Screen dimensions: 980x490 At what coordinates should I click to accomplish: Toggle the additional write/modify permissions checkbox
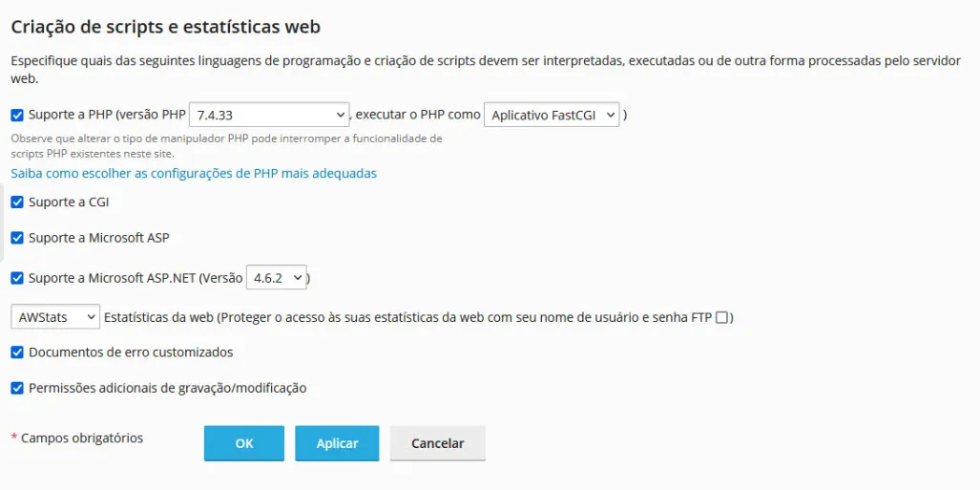pyautogui.click(x=17, y=389)
